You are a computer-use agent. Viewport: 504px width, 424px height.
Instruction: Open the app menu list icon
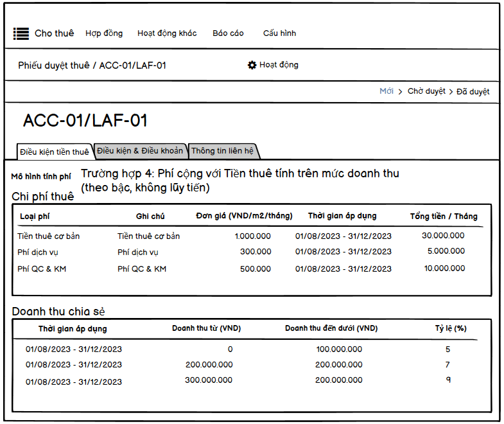[21, 33]
